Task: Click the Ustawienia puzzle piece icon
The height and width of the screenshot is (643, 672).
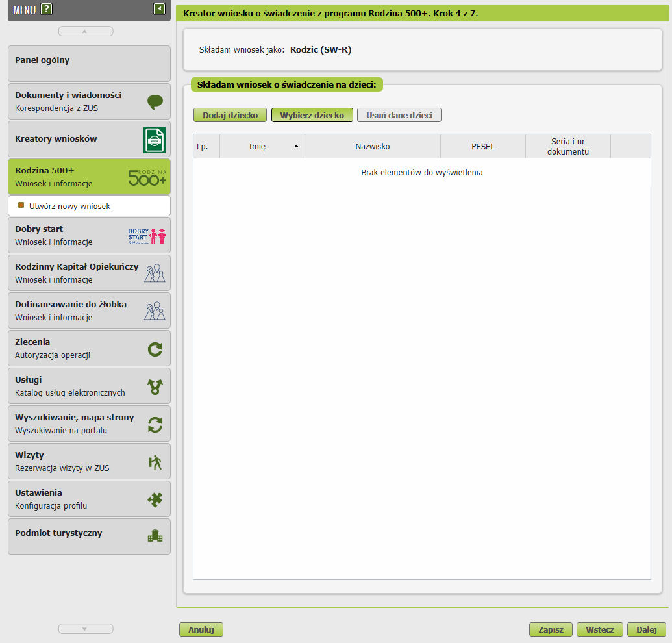Action: pos(155,499)
